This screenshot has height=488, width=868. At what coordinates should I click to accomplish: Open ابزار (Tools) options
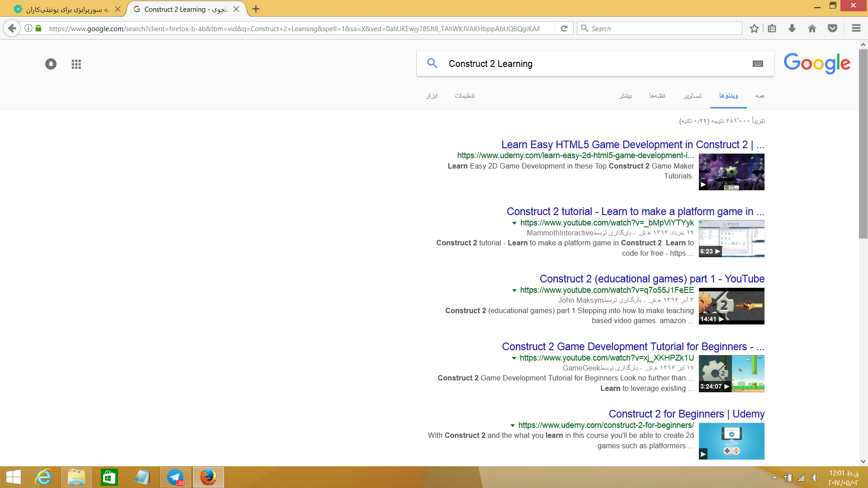(x=432, y=96)
